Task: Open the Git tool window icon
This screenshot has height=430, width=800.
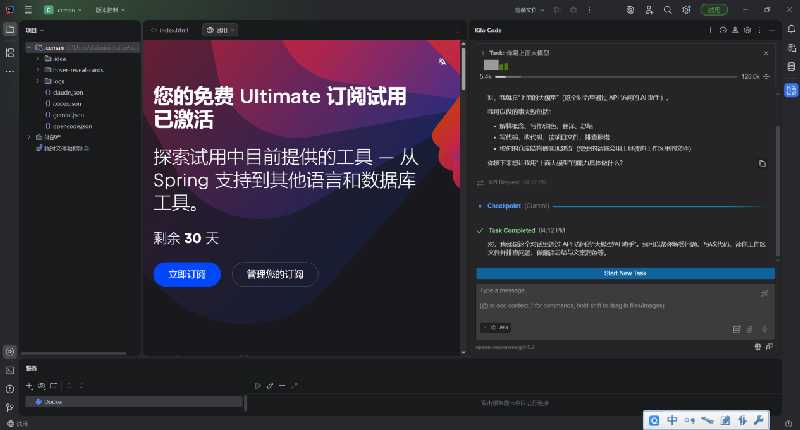Action: pyautogui.click(x=10, y=406)
